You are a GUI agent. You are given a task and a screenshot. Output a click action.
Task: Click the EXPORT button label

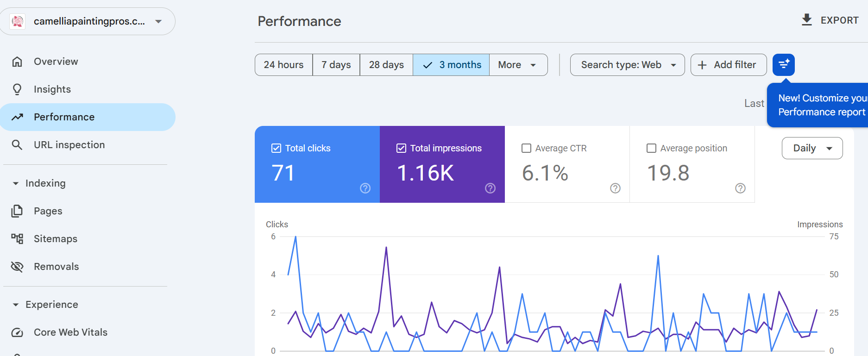coord(840,20)
